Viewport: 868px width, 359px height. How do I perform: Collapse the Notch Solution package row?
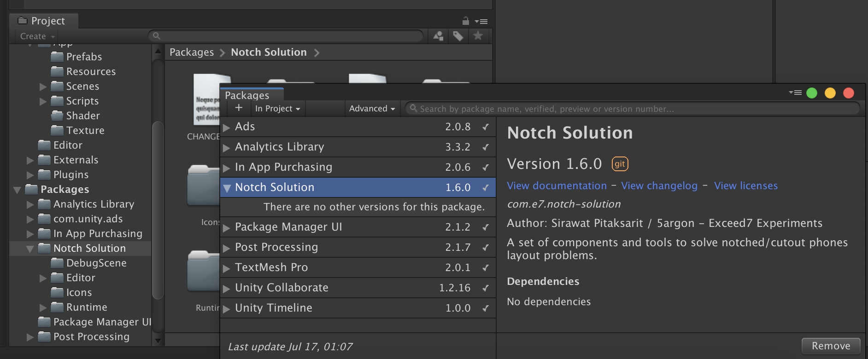tap(227, 188)
